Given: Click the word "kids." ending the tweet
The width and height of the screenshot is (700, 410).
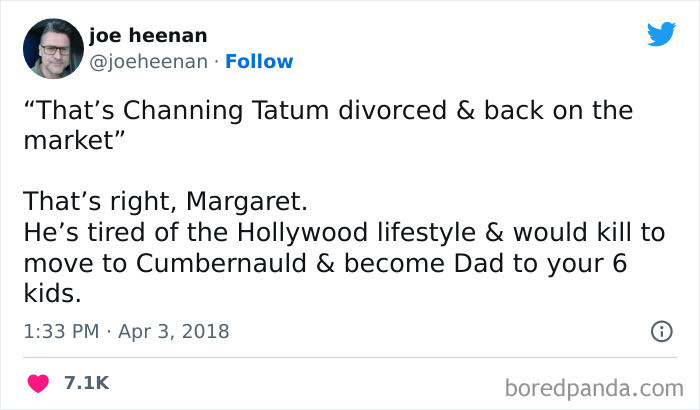Looking at the screenshot, I should pyautogui.click(x=51, y=295).
